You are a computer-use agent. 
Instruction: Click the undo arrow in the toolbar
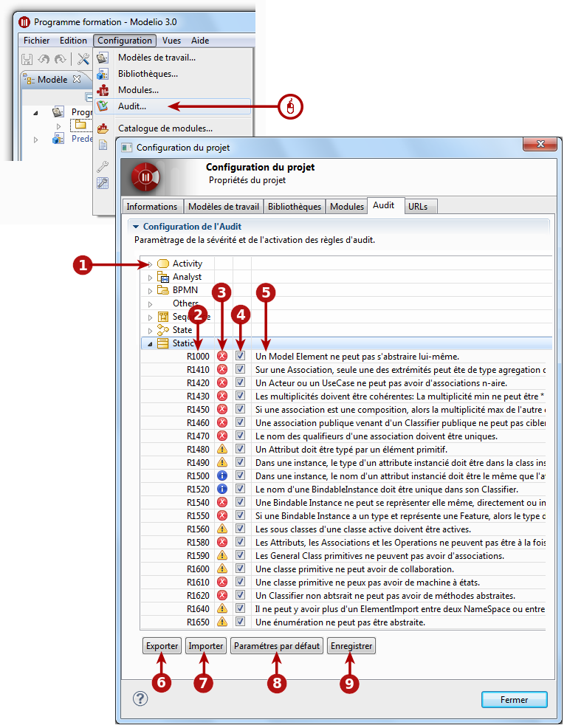[44, 59]
